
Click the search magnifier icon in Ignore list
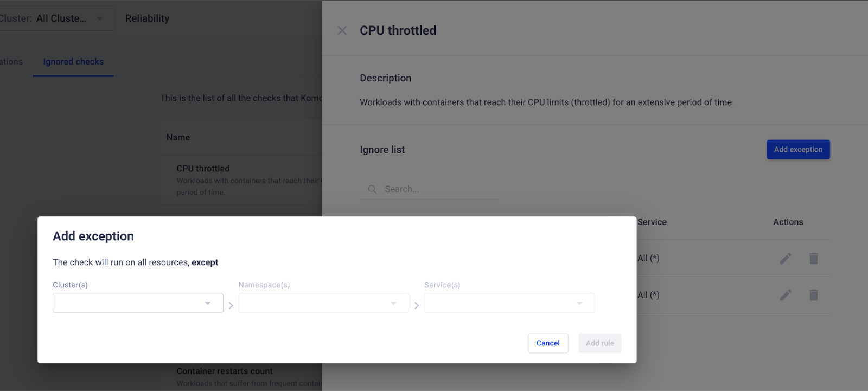(372, 189)
